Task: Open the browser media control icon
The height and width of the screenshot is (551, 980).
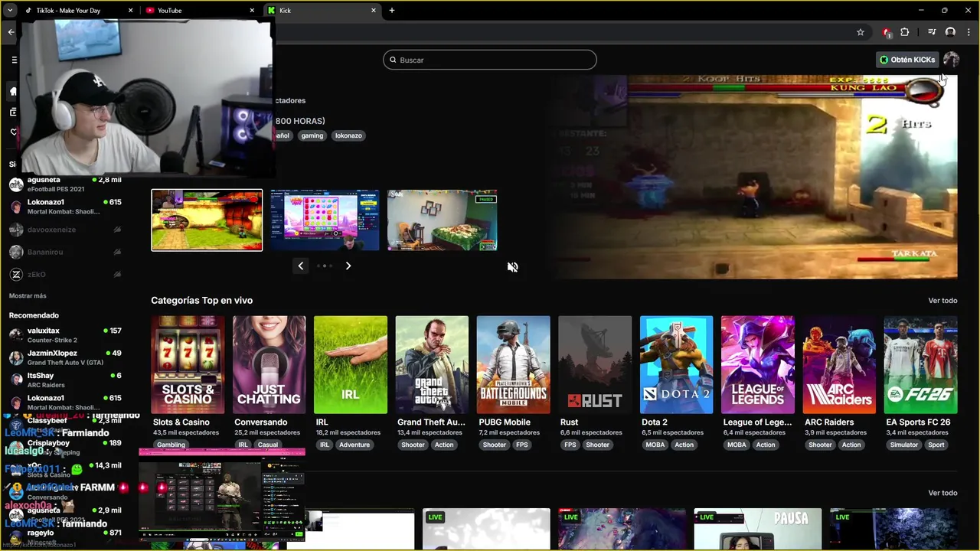Action: point(932,32)
